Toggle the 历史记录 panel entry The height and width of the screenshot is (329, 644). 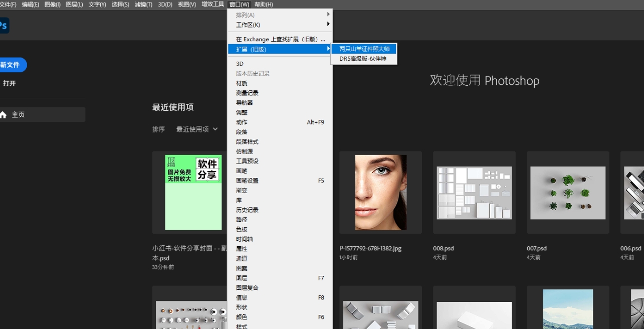coord(247,210)
